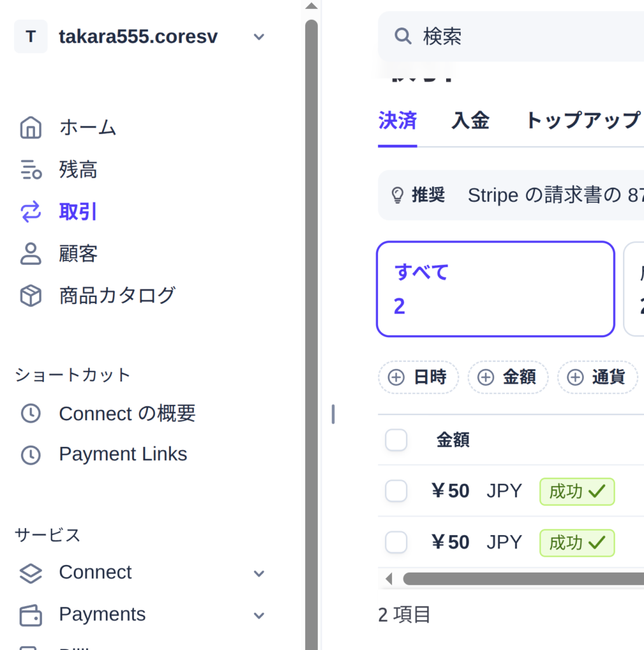The height and width of the screenshot is (650, 644).
Task: Click the 残高 balance icon
Action: tap(30, 170)
